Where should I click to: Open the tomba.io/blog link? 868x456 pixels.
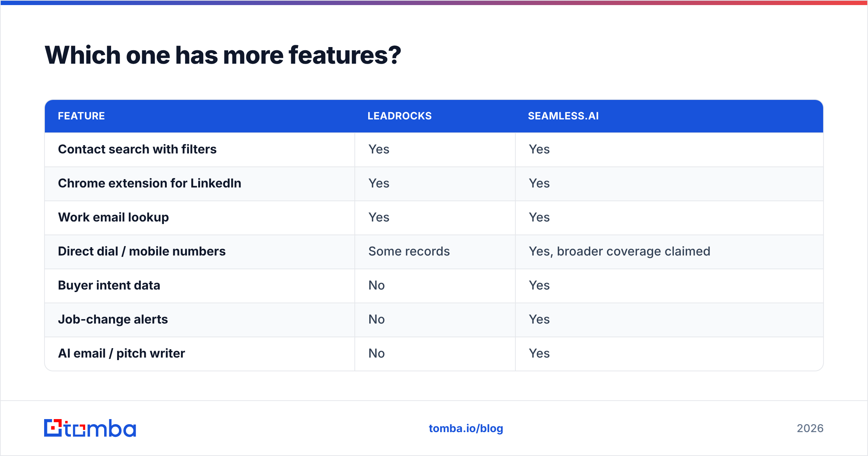tap(466, 428)
